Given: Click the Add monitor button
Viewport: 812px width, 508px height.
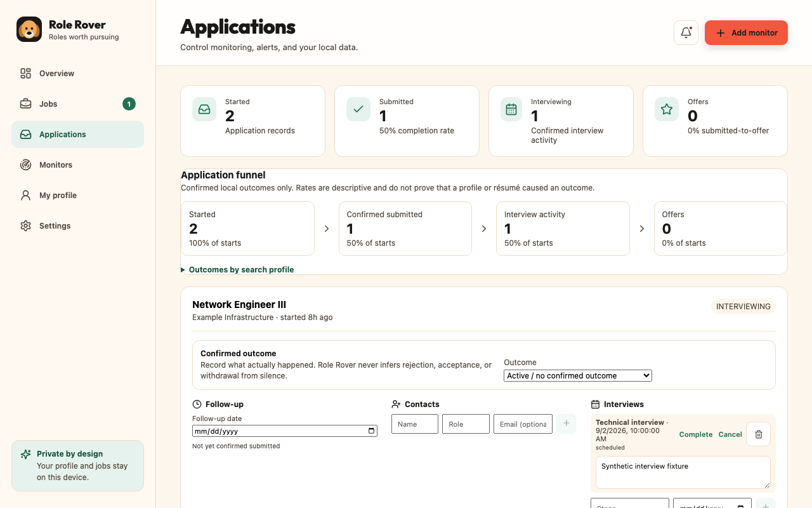Looking at the screenshot, I should (746, 33).
